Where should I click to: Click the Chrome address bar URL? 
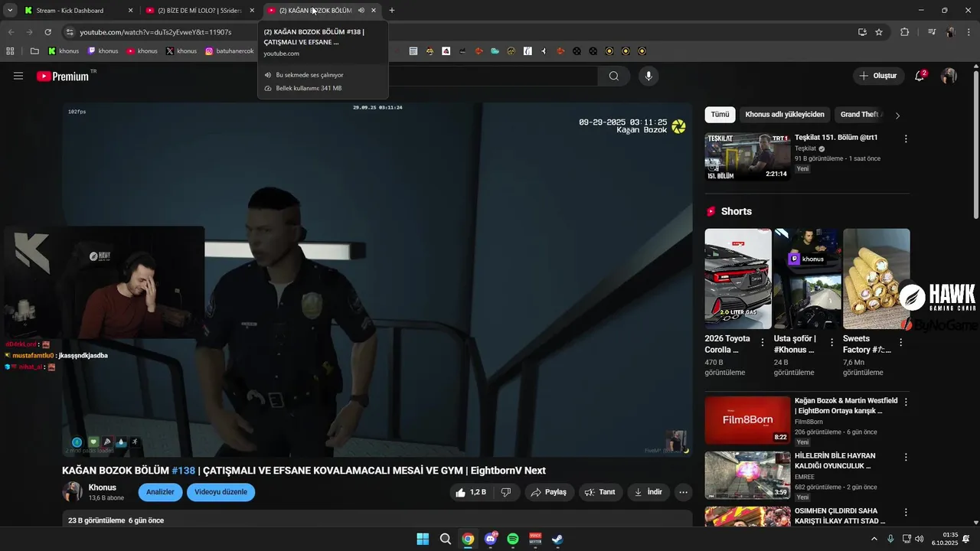click(155, 32)
